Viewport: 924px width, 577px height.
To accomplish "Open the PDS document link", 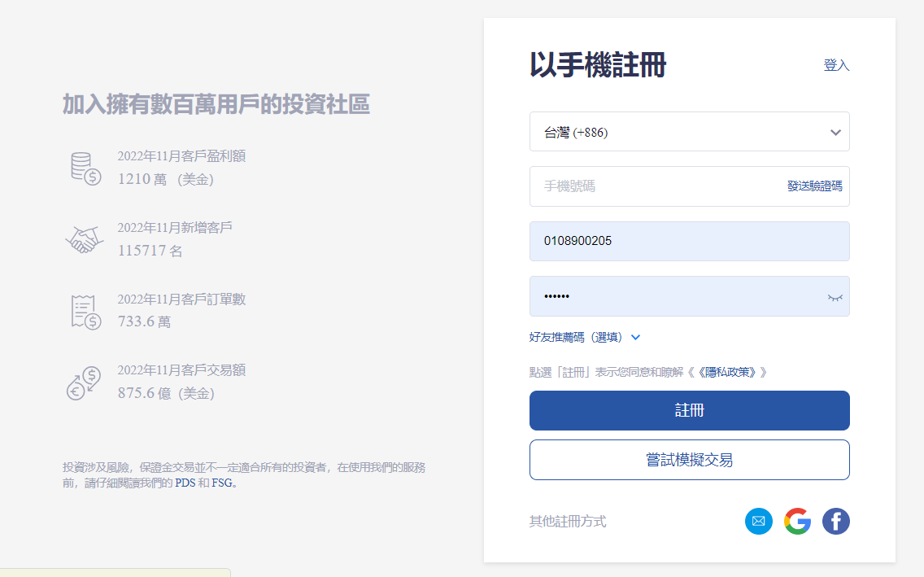I will (x=185, y=483).
